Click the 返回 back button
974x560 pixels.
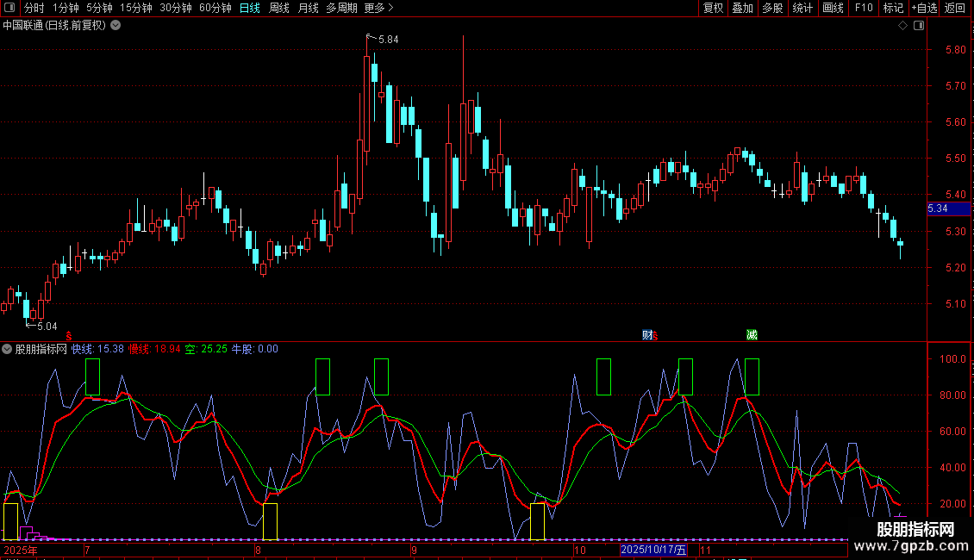point(955,8)
